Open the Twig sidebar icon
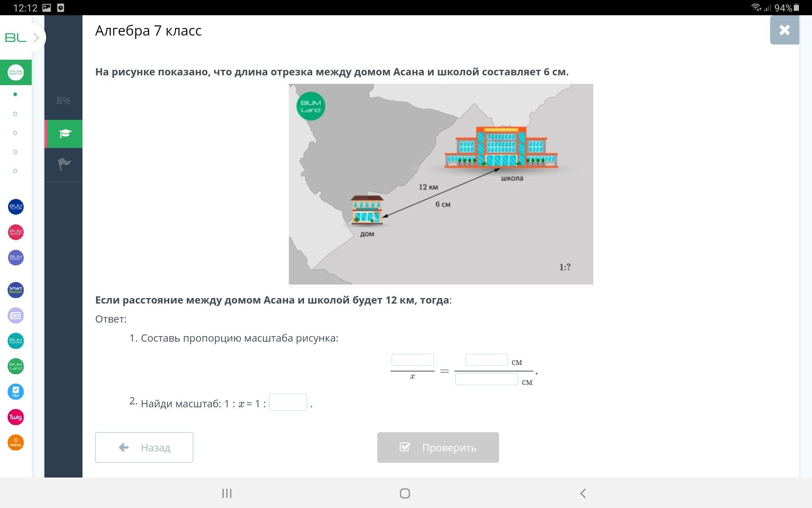Image resolution: width=812 pixels, height=508 pixels. click(16, 417)
